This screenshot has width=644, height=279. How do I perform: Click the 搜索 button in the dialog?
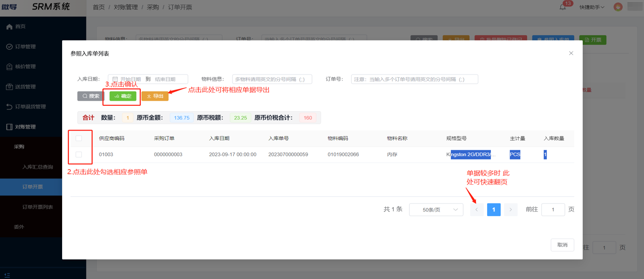[91, 96]
